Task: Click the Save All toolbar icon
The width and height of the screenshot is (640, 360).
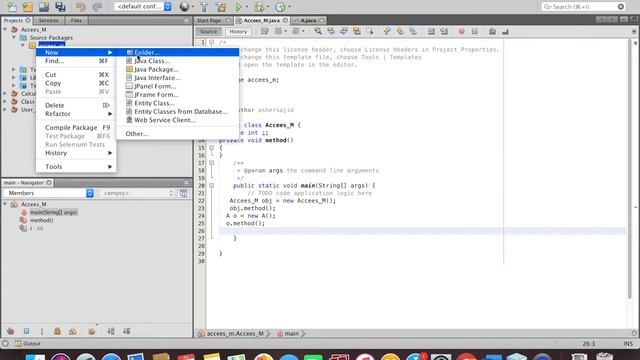Action: 60,7
